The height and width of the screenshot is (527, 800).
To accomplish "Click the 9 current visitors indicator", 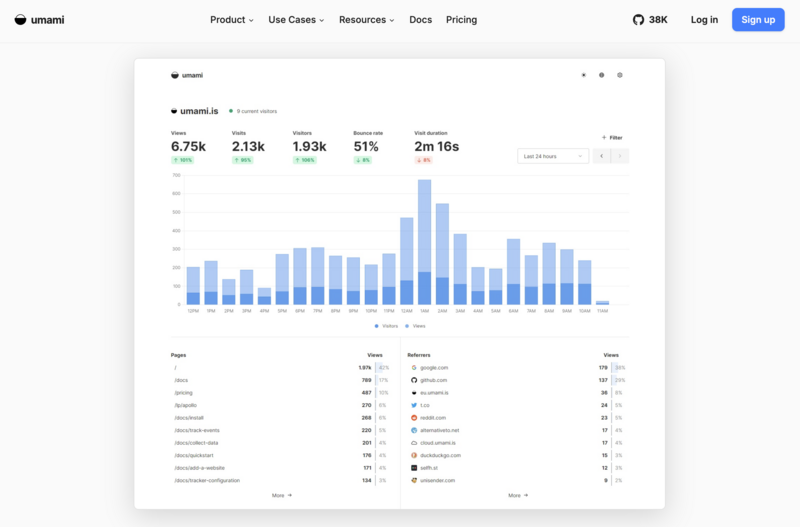I will 253,111.
